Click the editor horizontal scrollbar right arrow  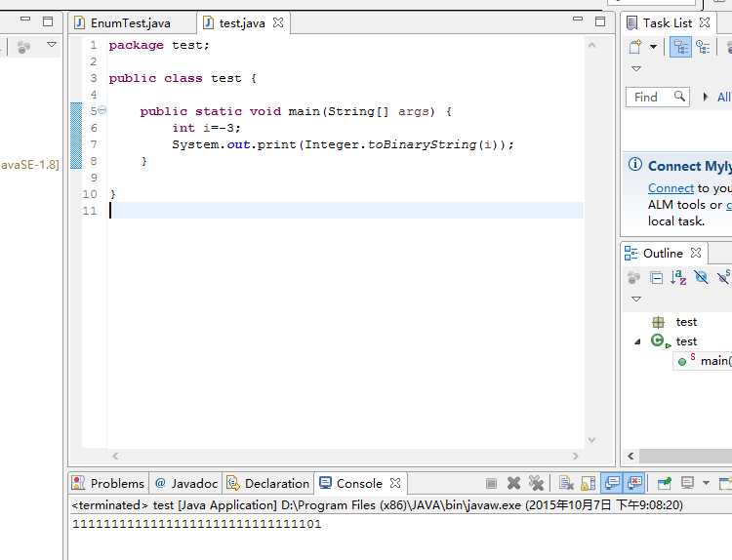575,456
